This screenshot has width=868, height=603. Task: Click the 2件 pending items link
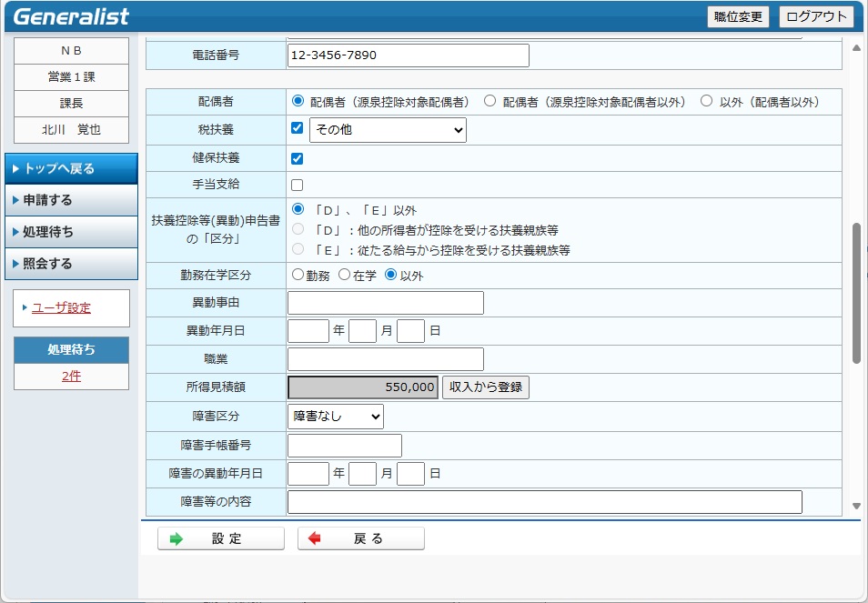(x=71, y=376)
